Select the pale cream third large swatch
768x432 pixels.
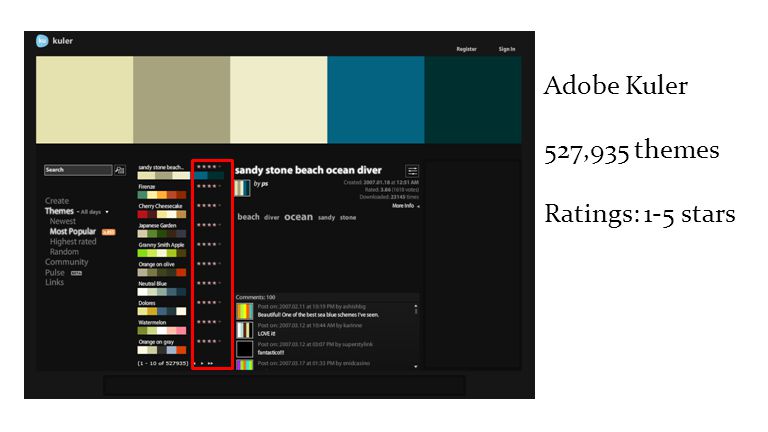(x=278, y=100)
